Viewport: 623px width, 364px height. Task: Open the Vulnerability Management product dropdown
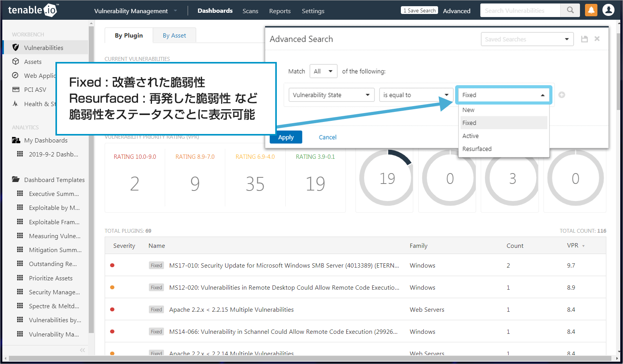pyautogui.click(x=136, y=11)
